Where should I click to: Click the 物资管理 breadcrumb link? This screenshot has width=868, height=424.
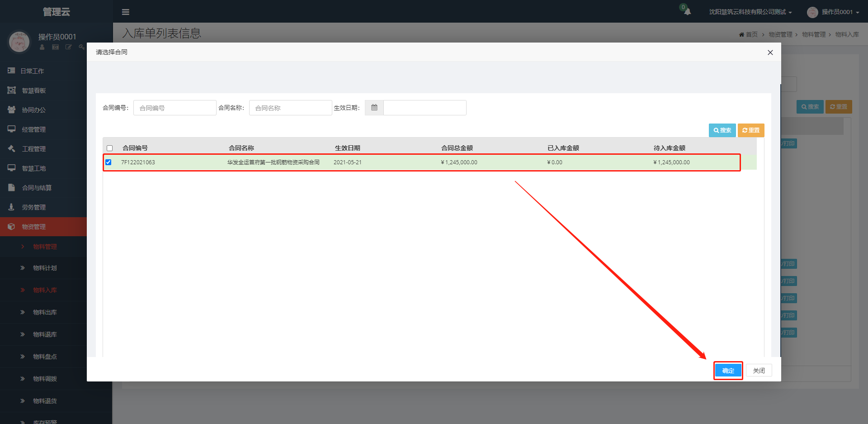coord(780,34)
